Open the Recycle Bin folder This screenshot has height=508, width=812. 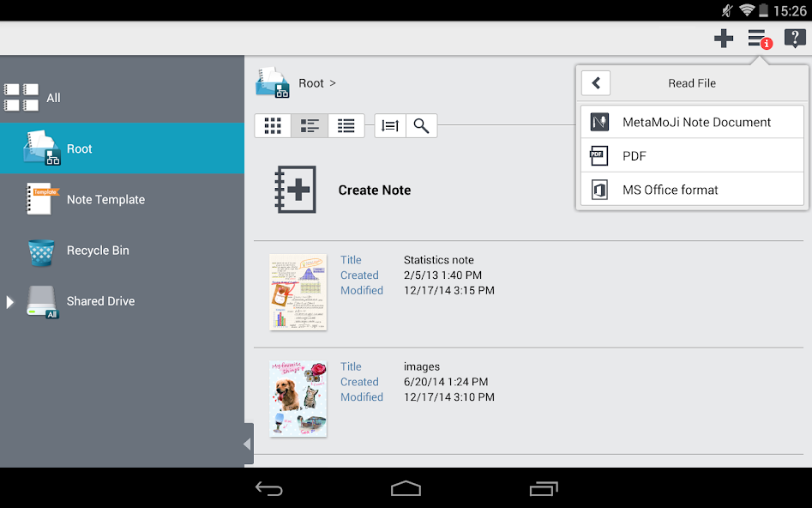(x=98, y=251)
